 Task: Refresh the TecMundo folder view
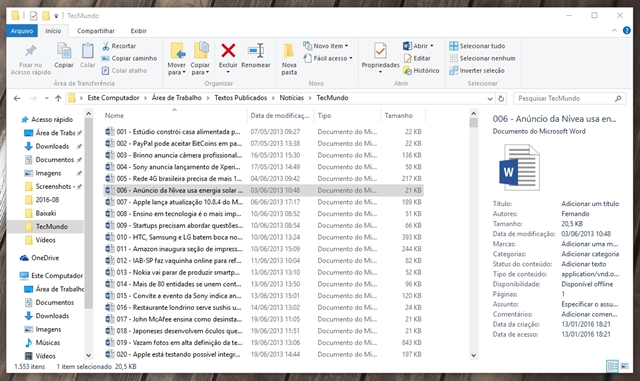tap(501, 98)
